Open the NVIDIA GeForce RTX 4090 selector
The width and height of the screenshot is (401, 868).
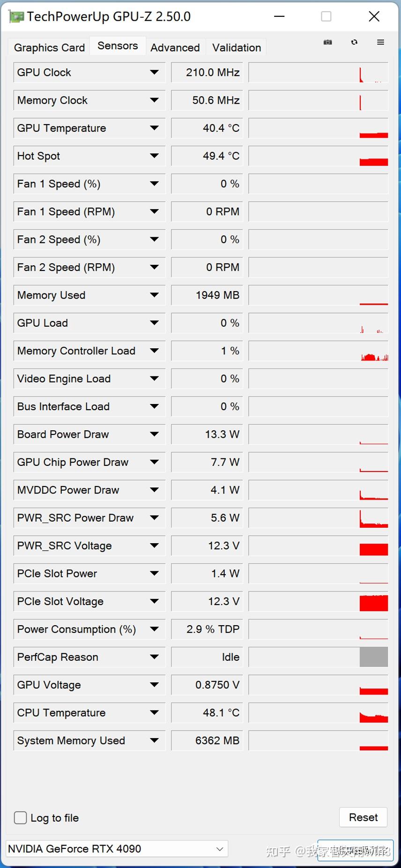[x=117, y=848]
